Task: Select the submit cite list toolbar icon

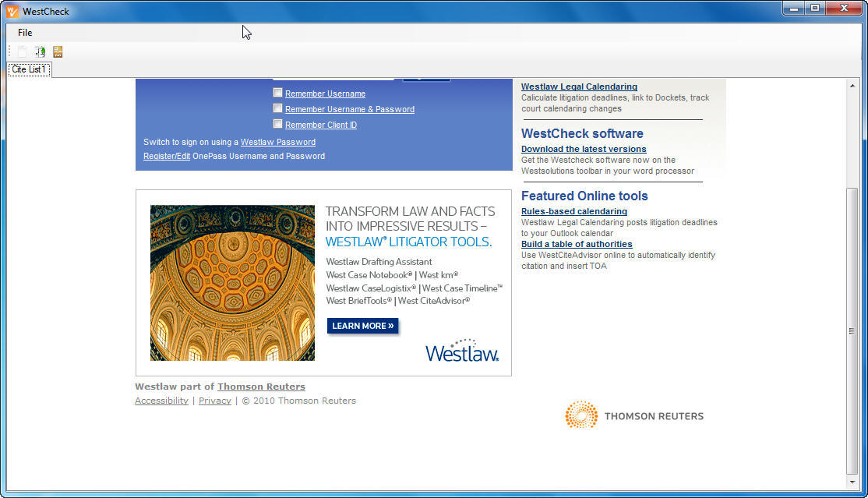Action: point(39,51)
